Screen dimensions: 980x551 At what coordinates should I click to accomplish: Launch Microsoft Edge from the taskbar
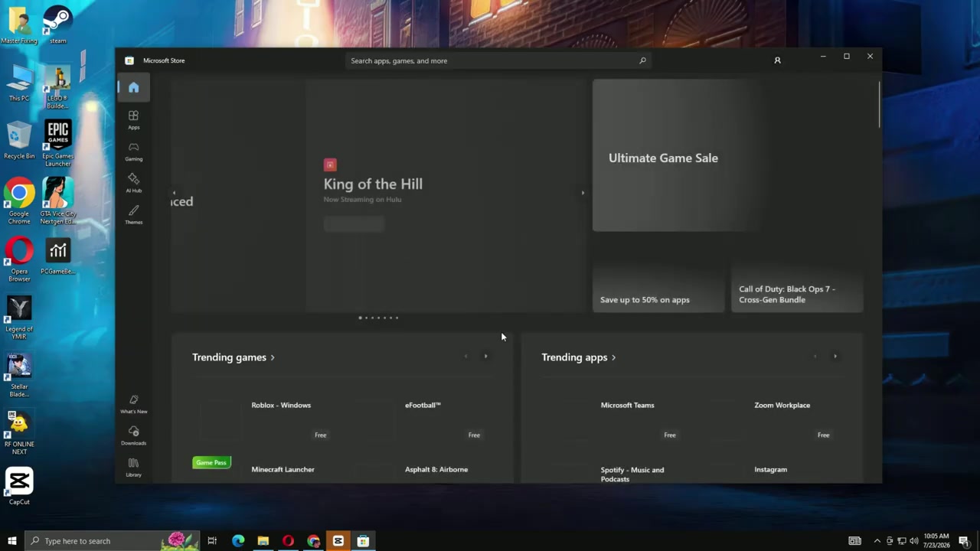pos(238,541)
